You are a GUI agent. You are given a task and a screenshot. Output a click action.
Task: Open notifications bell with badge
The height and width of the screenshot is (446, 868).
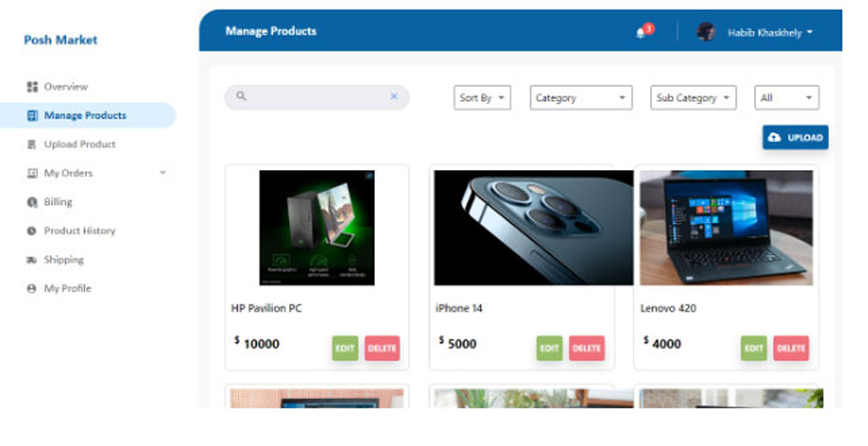coord(644,31)
